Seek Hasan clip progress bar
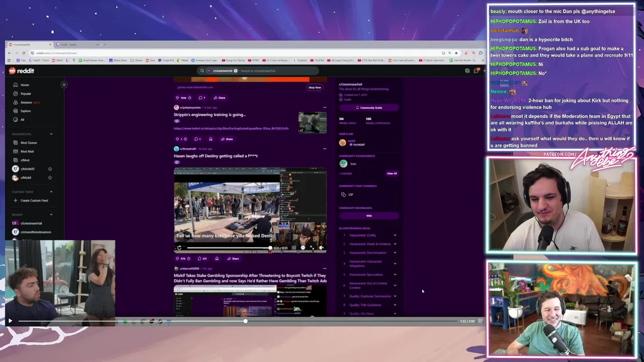 click(228, 247)
